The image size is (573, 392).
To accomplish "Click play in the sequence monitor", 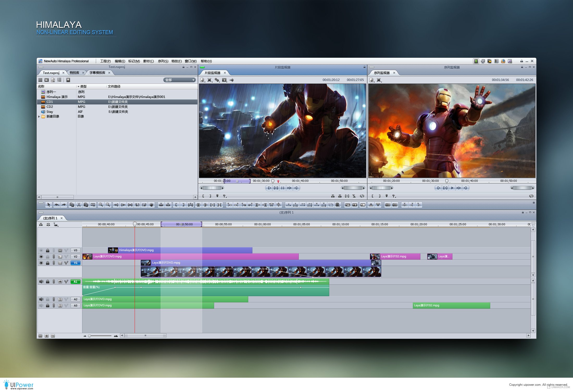I will point(452,188).
